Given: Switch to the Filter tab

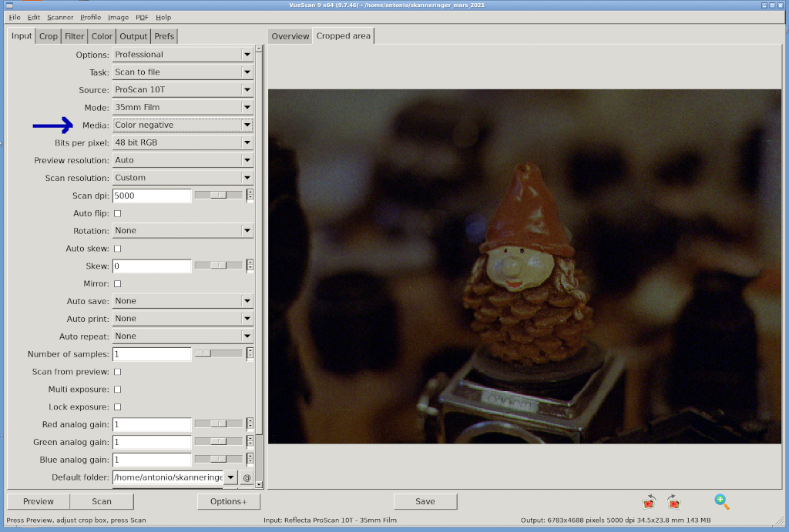Looking at the screenshot, I should pyautogui.click(x=74, y=36).
